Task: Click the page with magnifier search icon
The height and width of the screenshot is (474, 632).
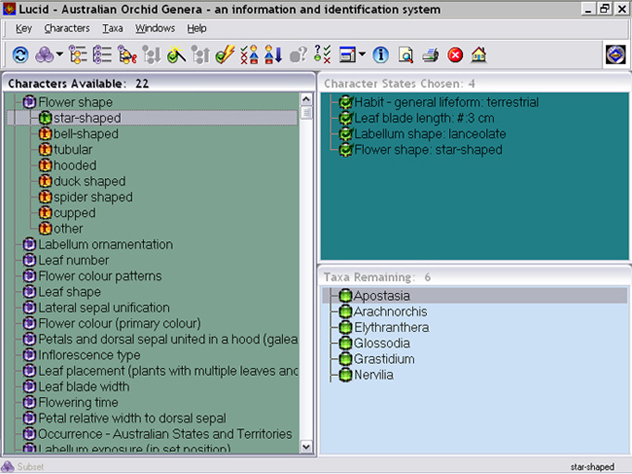Action: pyautogui.click(x=405, y=55)
